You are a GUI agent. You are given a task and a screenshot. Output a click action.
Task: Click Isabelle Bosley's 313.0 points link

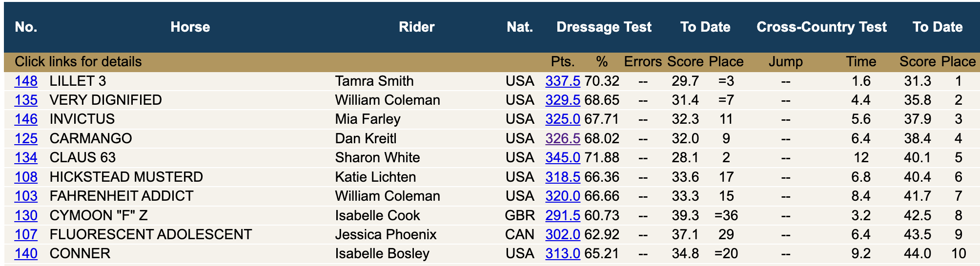tap(563, 253)
